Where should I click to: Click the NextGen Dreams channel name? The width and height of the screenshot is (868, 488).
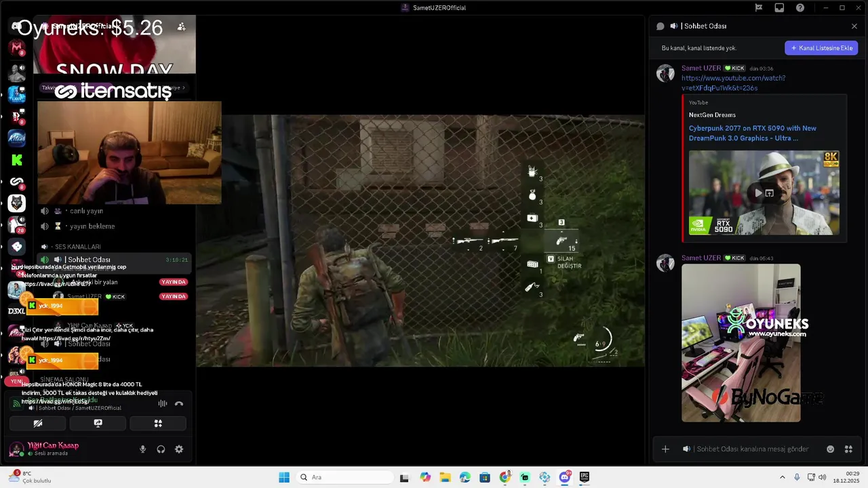[712, 115]
